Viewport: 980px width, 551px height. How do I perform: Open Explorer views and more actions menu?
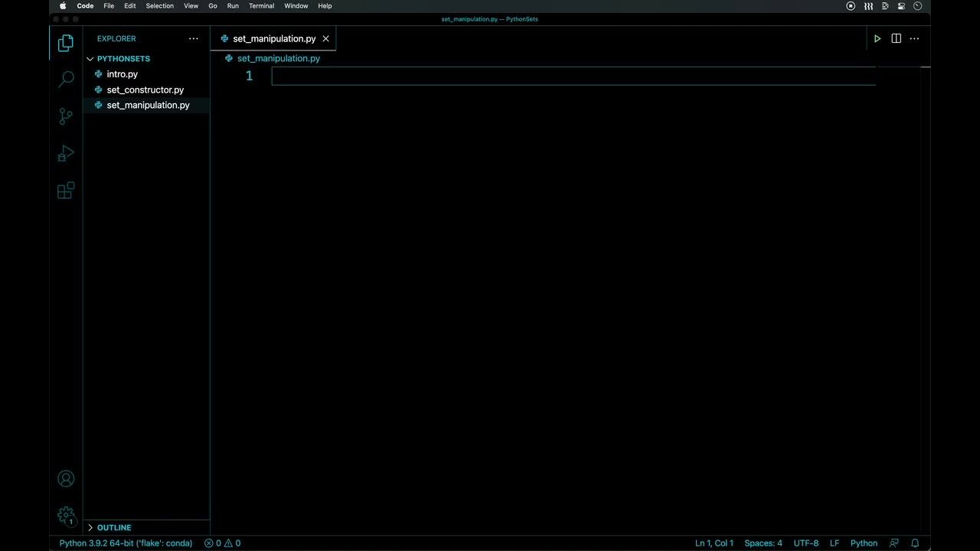(194, 38)
